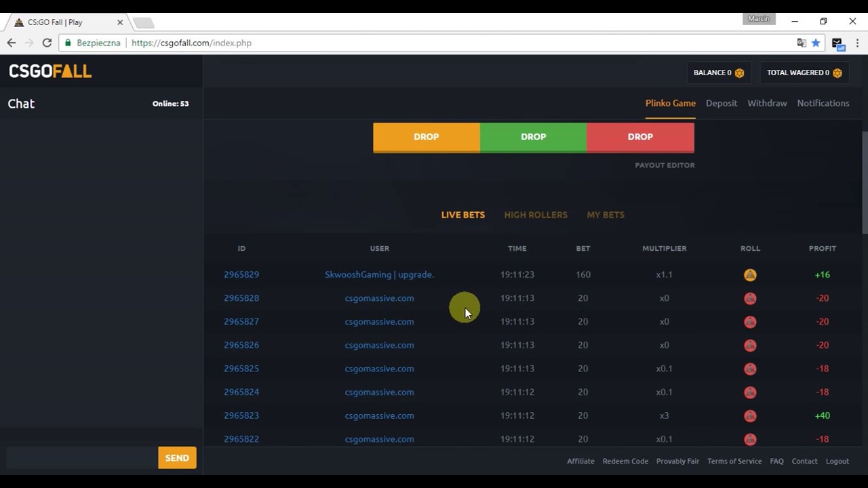
Task: Click the SEND chat button
Action: pyautogui.click(x=177, y=457)
